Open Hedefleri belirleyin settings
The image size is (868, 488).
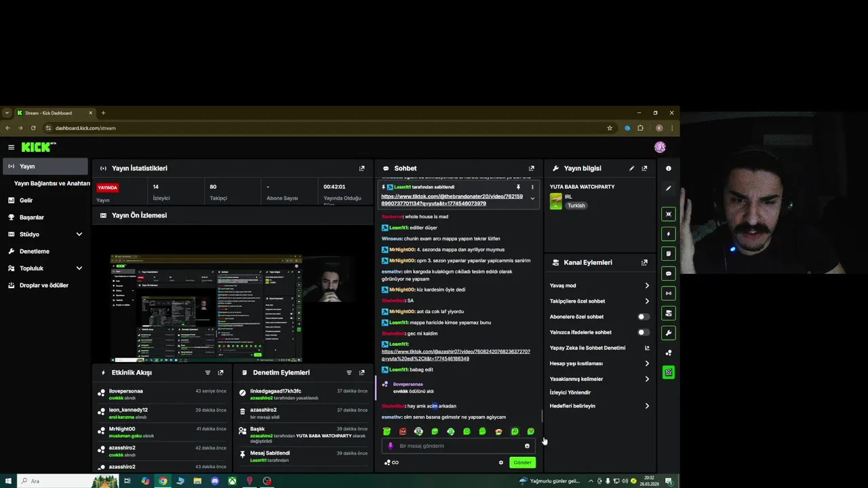coord(599,406)
